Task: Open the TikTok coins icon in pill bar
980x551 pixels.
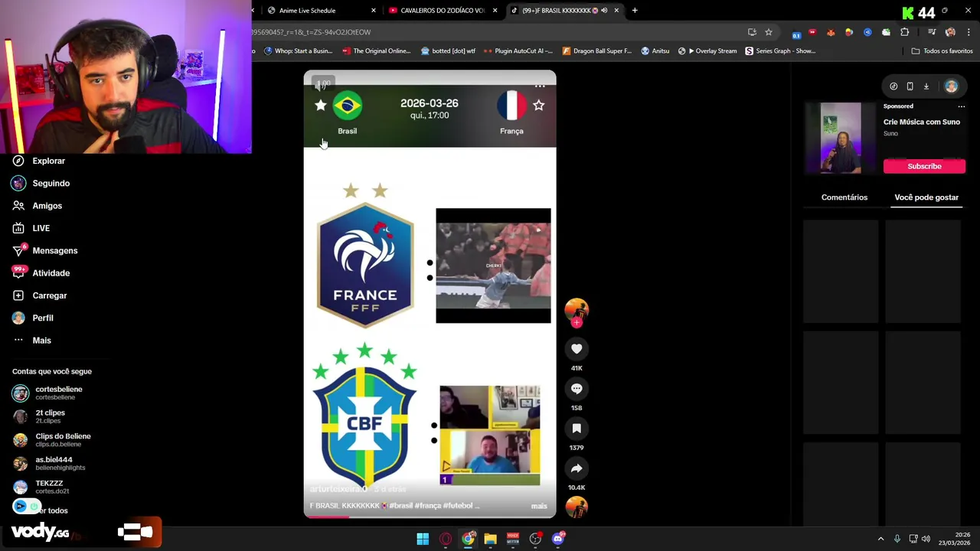Action: point(893,86)
